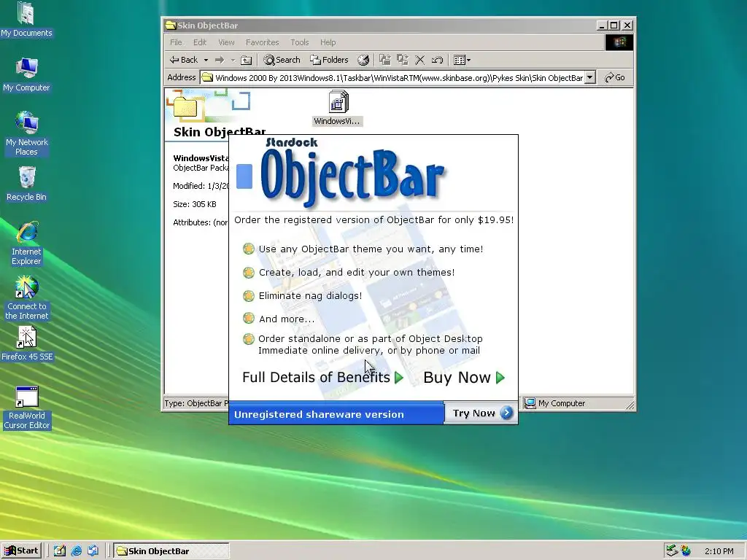Toggle the Folders pane button
Image resolution: width=747 pixels, height=560 pixels.
point(329,60)
